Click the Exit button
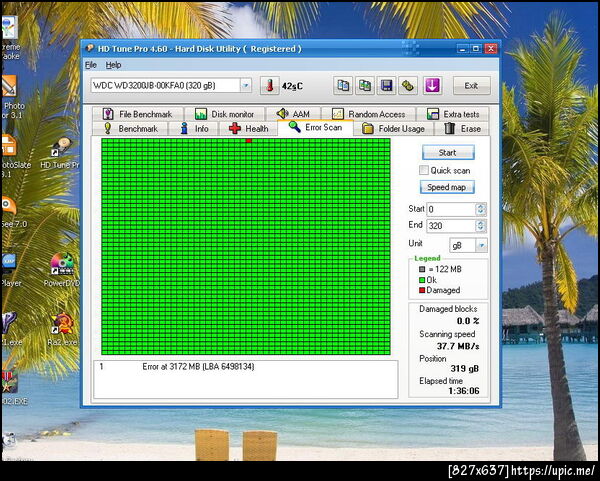 pos(471,86)
